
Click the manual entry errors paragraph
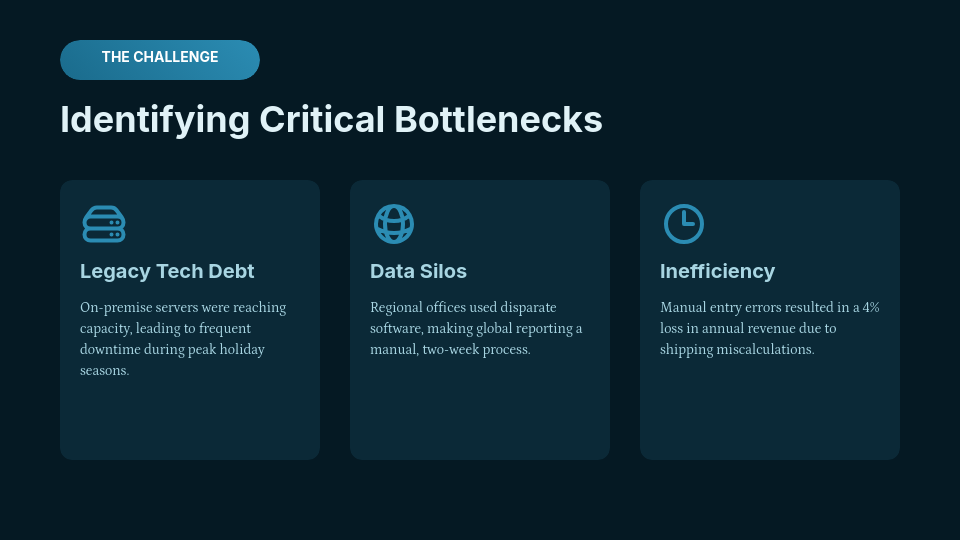(x=769, y=328)
